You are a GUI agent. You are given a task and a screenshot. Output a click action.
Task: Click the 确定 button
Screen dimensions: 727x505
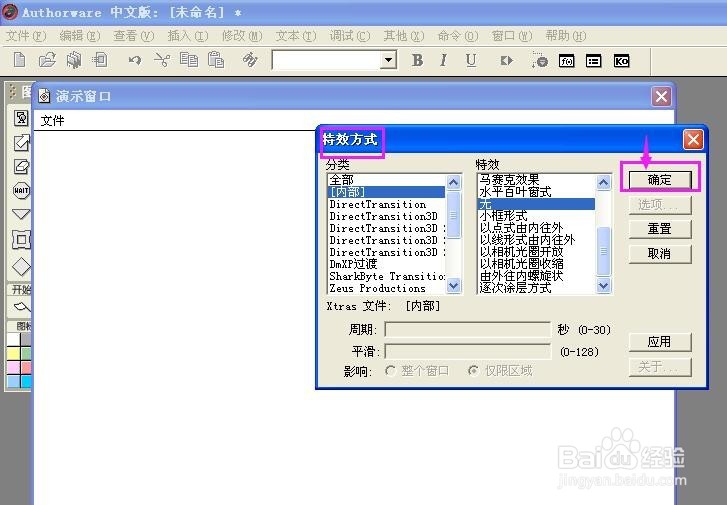[x=660, y=180]
